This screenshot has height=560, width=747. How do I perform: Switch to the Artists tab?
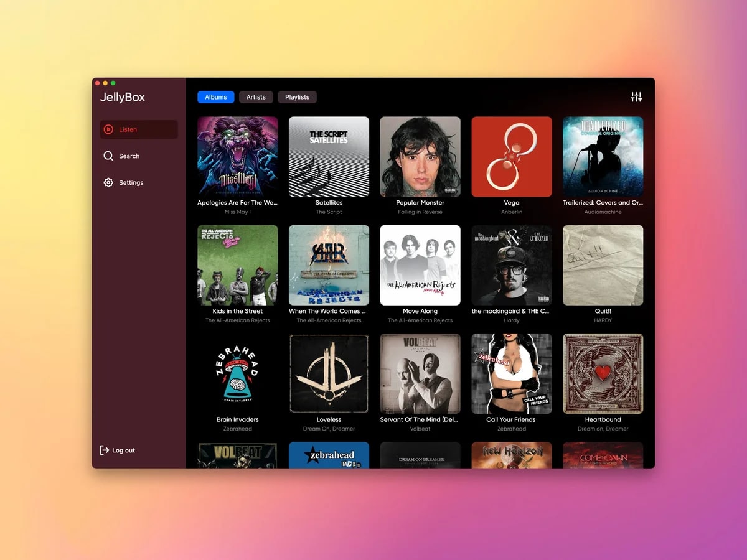tap(256, 97)
